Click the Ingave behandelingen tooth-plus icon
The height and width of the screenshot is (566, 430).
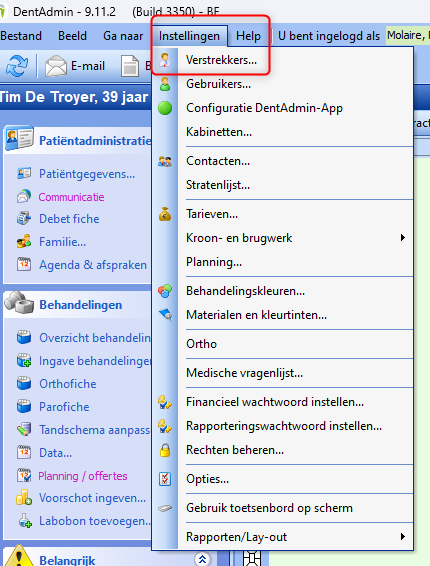tap(24, 361)
